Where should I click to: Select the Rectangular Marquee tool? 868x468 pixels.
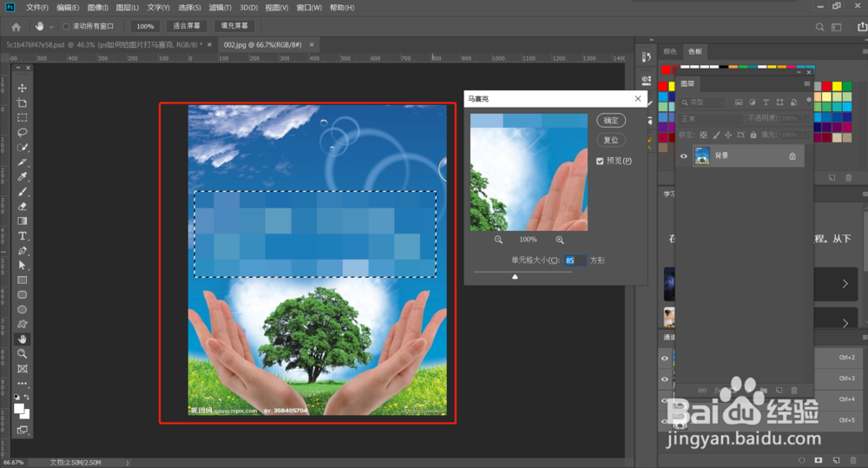(x=23, y=117)
